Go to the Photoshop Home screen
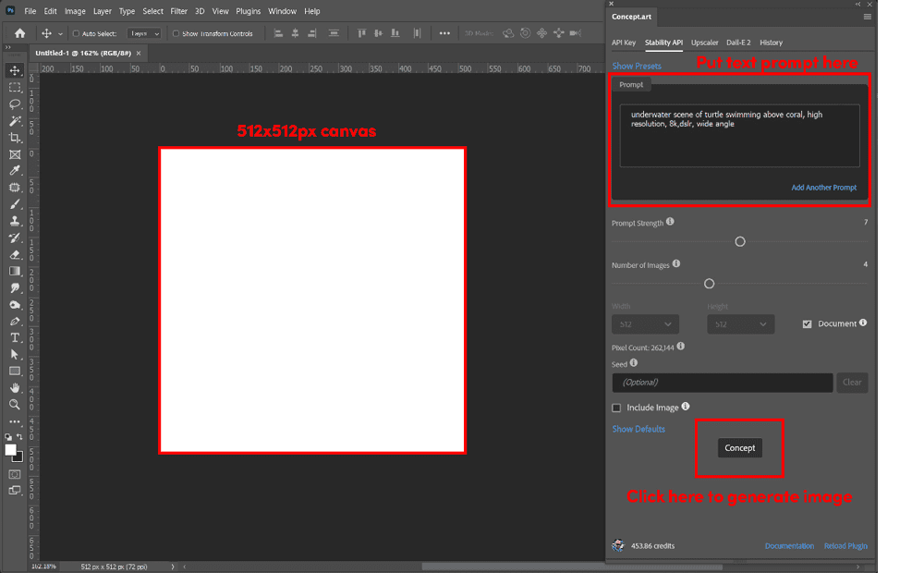 click(x=20, y=33)
